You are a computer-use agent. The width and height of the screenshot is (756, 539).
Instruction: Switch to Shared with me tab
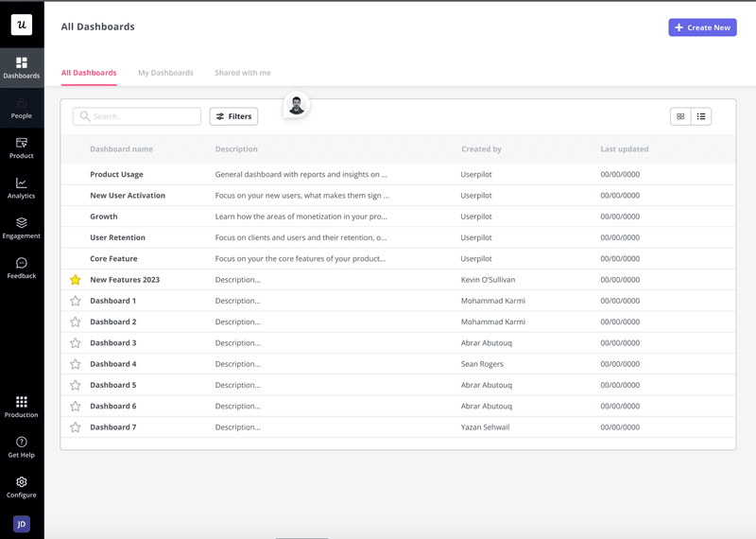tap(243, 73)
